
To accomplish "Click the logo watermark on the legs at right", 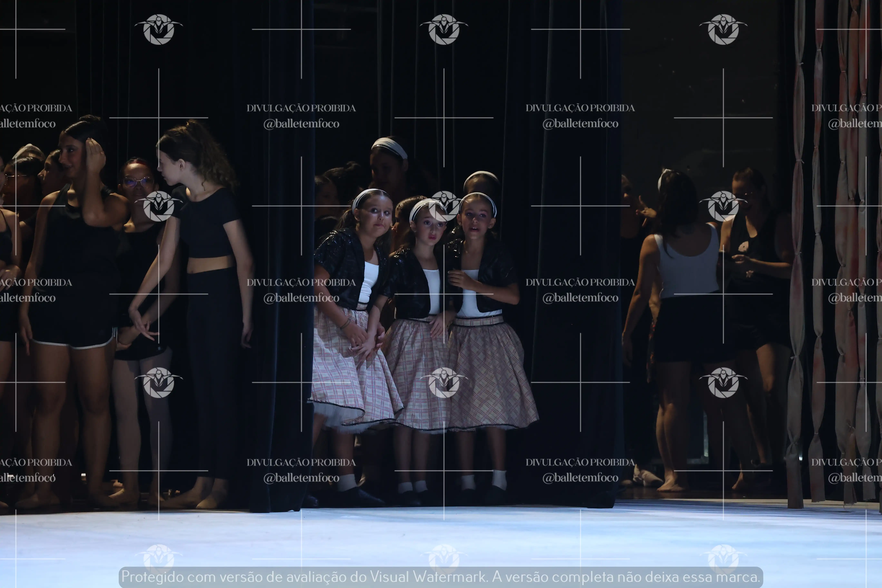I will (x=723, y=382).
